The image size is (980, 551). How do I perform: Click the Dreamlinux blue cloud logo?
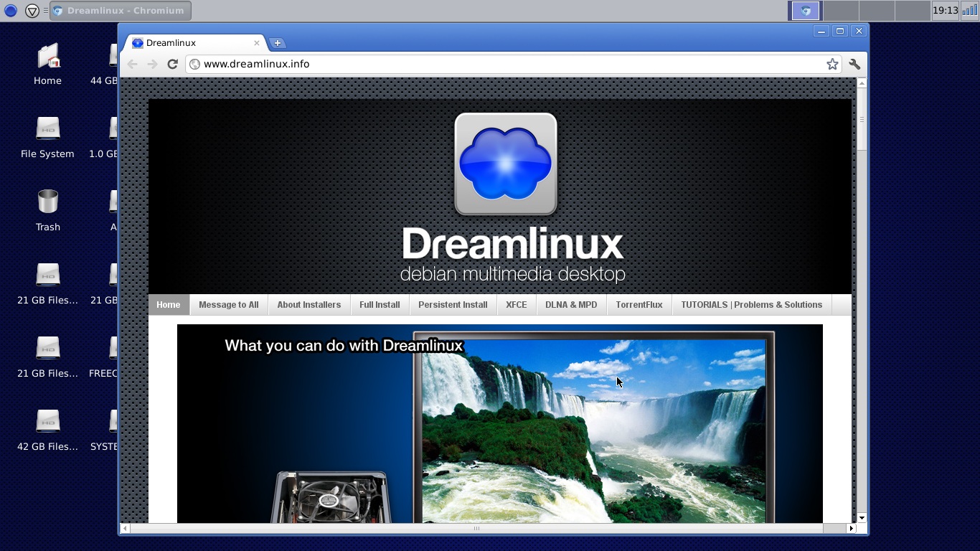506,164
